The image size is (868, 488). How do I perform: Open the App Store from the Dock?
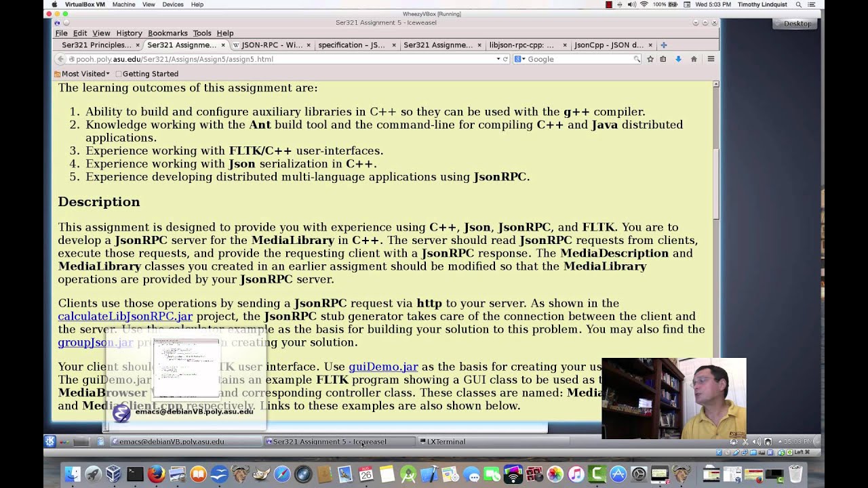[x=618, y=474]
